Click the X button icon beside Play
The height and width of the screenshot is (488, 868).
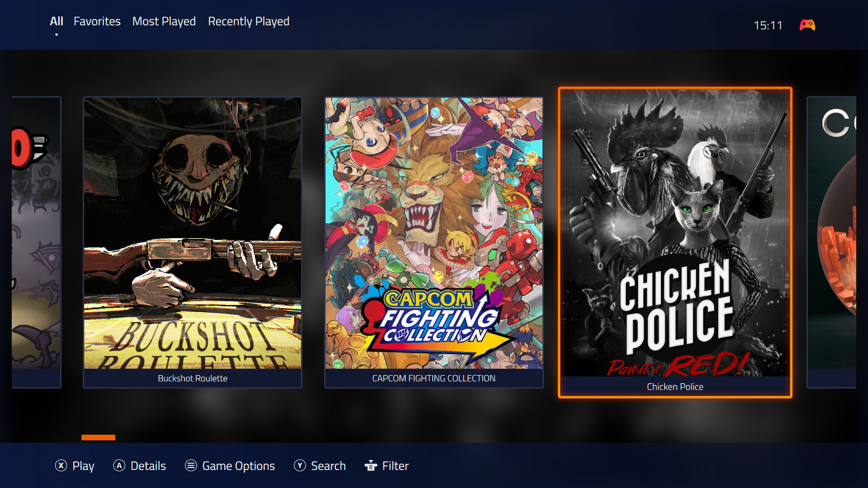click(x=61, y=465)
